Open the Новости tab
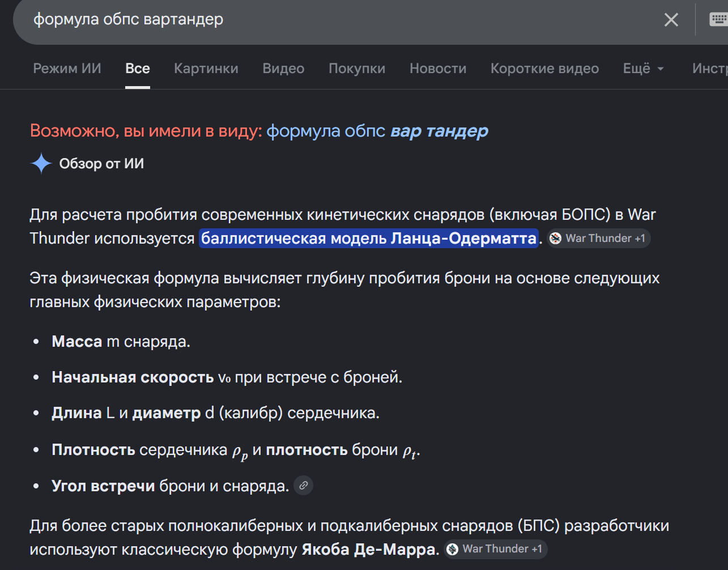Image resolution: width=728 pixels, height=570 pixels. (x=438, y=69)
